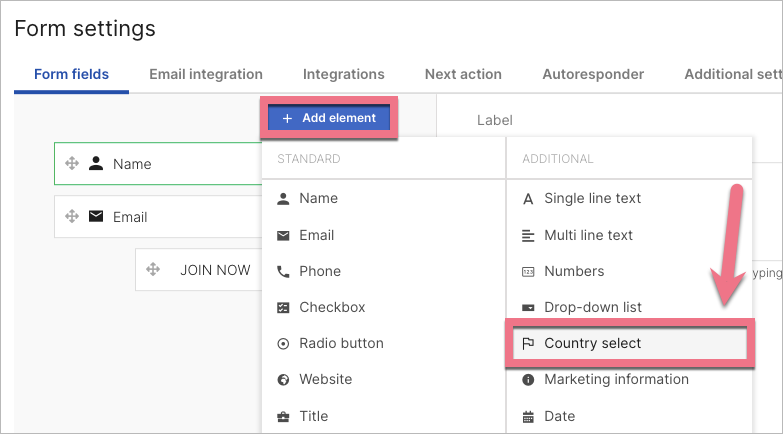The height and width of the screenshot is (434, 783).
Task: Select Country select flag icon
Action: 528,343
